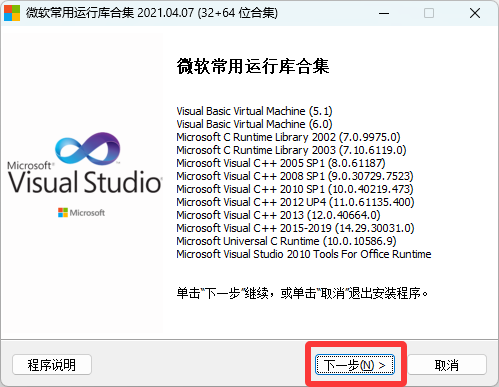The width and height of the screenshot is (499, 387).
Task: Close the installer window
Action: click(x=475, y=13)
